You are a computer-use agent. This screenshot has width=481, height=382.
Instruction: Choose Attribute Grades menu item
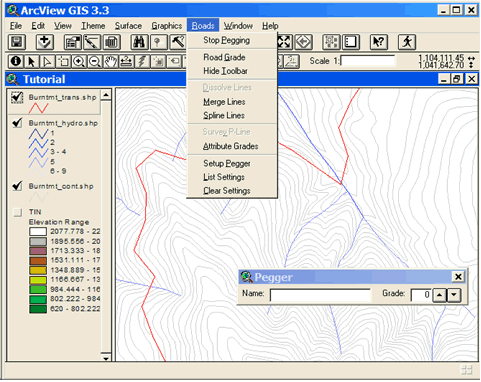click(x=232, y=146)
